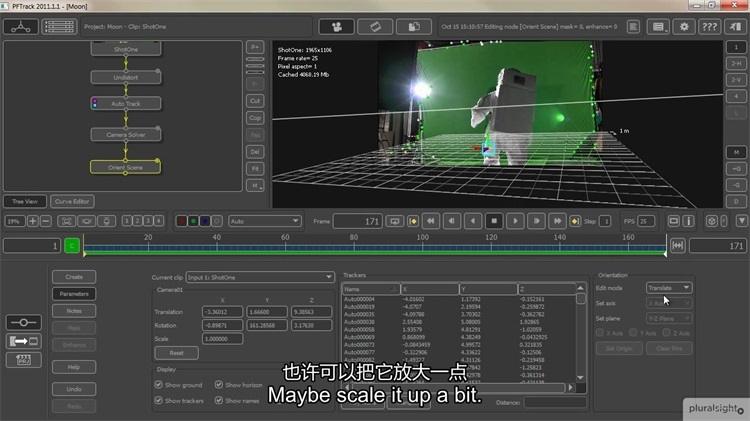The image size is (750, 421).
Task: Jump to the previous keyframe marker
Action: (x=413, y=221)
